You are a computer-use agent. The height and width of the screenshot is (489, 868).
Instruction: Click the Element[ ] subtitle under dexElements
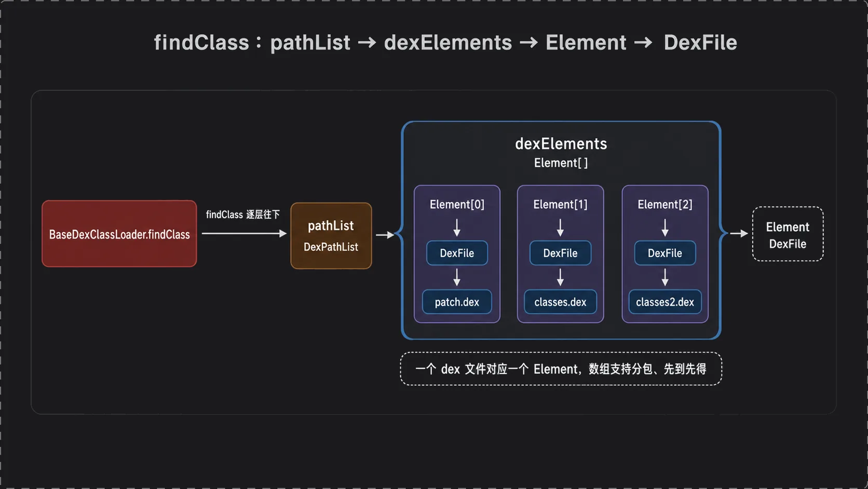coord(561,163)
